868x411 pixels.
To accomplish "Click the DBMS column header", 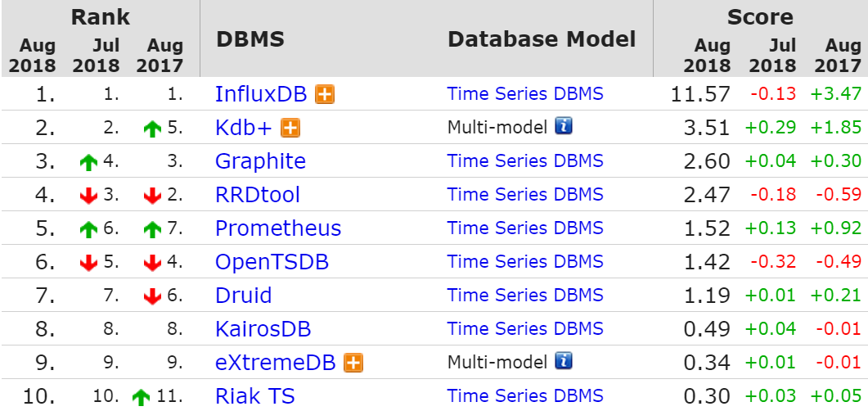I will click(x=250, y=40).
